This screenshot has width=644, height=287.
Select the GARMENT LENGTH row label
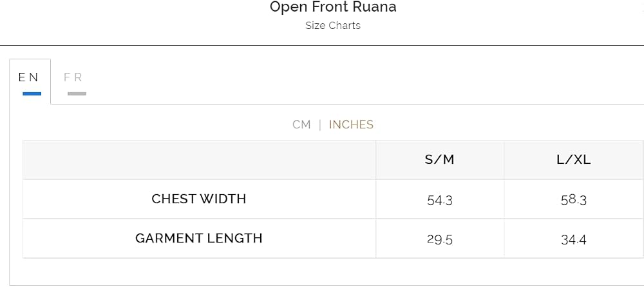(199, 239)
